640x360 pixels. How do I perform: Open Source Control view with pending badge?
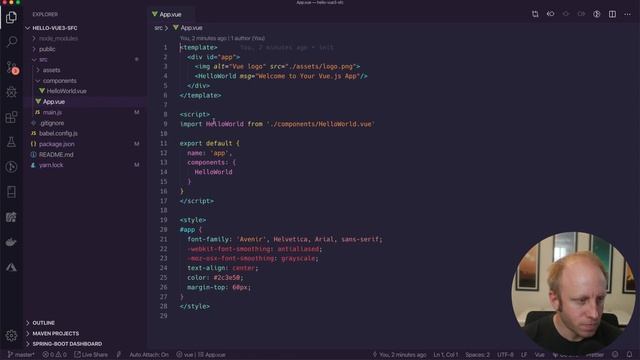[x=11, y=68]
